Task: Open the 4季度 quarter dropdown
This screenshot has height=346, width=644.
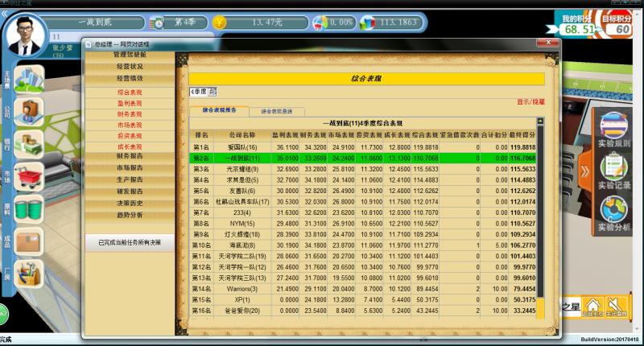Action: pos(213,92)
